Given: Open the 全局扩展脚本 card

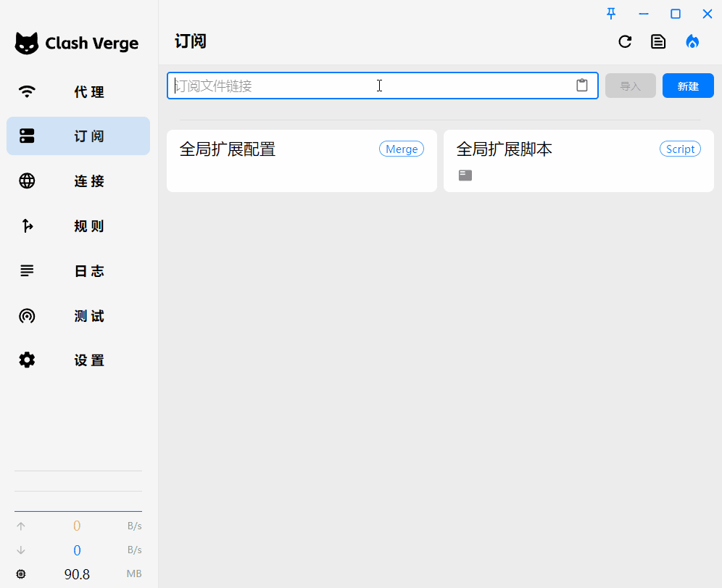Looking at the screenshot, I should click(578, 161).
